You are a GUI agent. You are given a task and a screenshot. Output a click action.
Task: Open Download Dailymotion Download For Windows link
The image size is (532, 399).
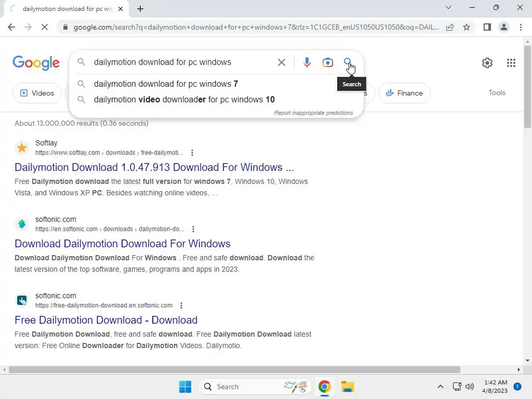123,244
